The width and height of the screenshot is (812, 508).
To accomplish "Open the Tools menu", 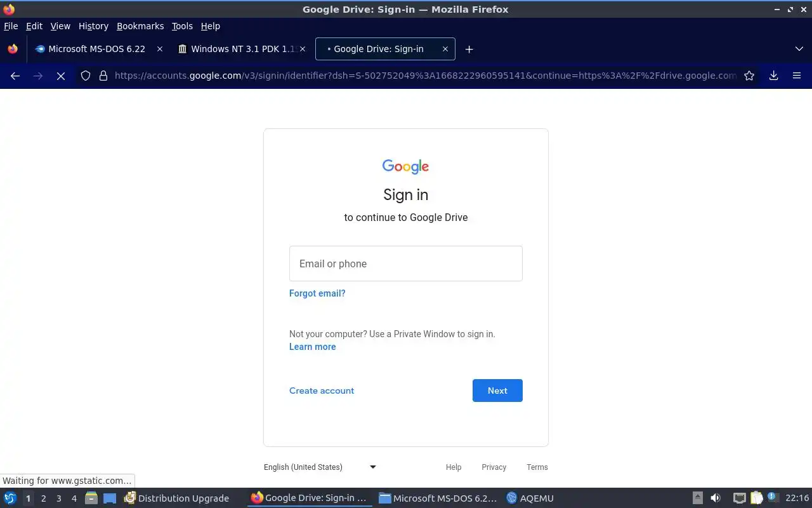I will tap(182, 26).
